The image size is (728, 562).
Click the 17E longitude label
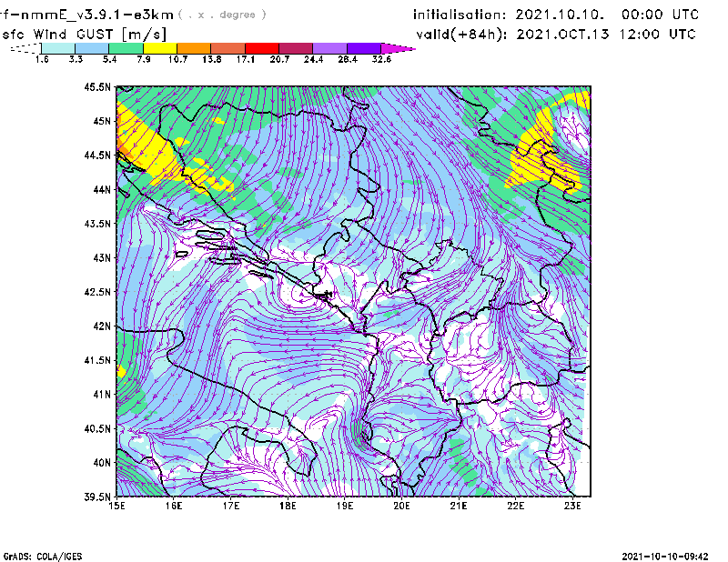coord(231,506)
